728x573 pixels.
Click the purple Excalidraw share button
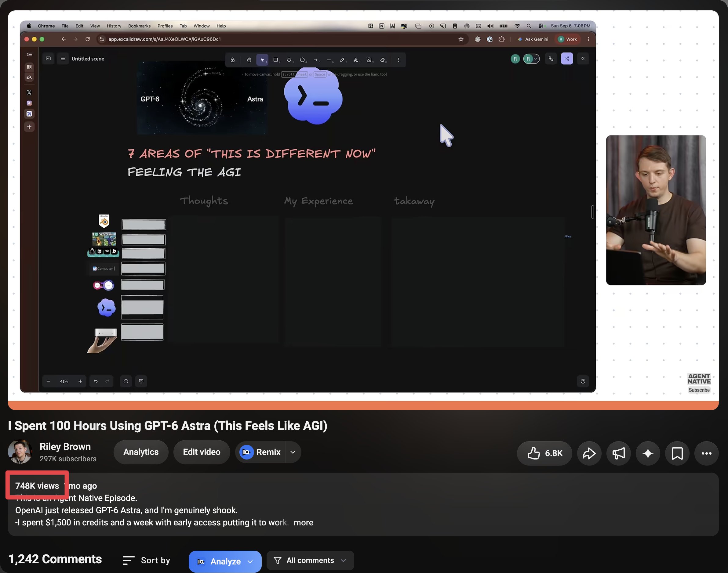coord(567,59)
